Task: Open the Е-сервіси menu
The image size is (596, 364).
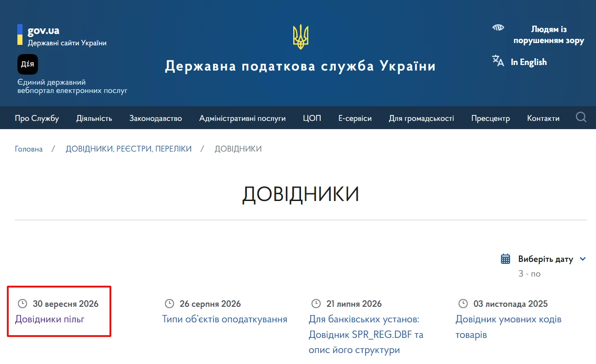Action: 355,118
